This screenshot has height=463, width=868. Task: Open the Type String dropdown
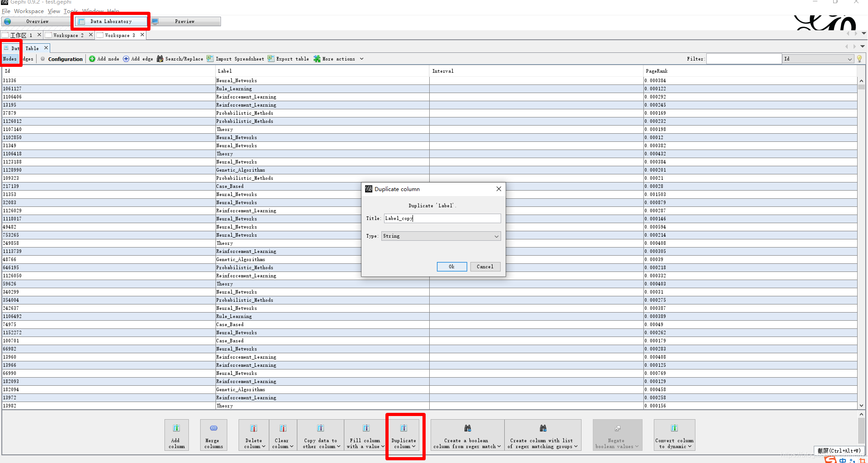(x=441, y=236)
